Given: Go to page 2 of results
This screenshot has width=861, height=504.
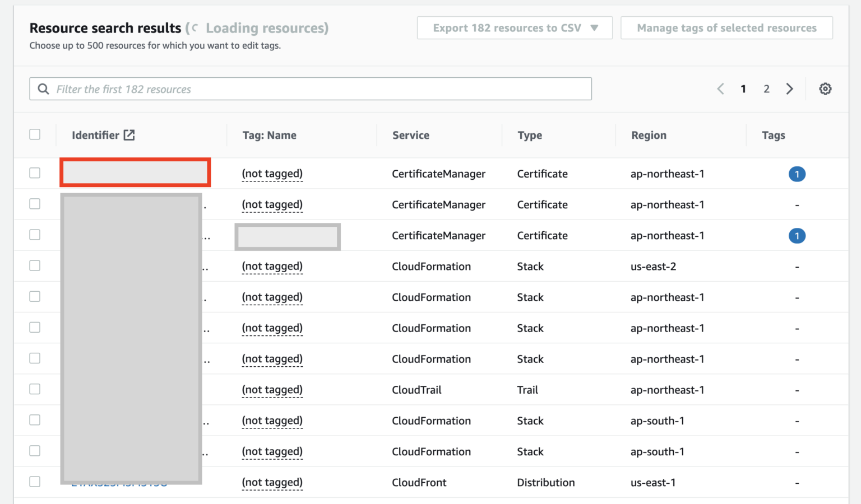Looking at the screenshot, I should [x=766, y=88].
